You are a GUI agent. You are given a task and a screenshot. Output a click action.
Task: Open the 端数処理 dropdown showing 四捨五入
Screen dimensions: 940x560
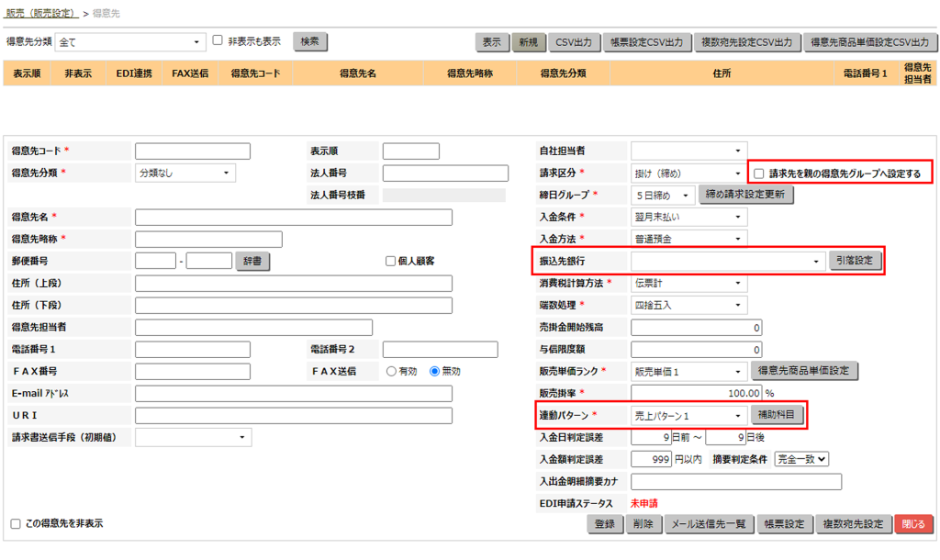pos(688,305)
